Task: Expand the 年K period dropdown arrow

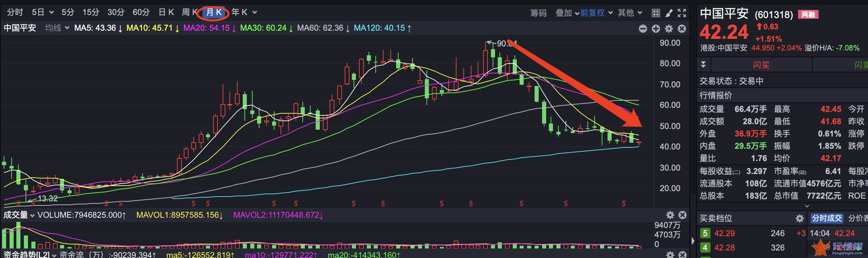Action: 254,13
